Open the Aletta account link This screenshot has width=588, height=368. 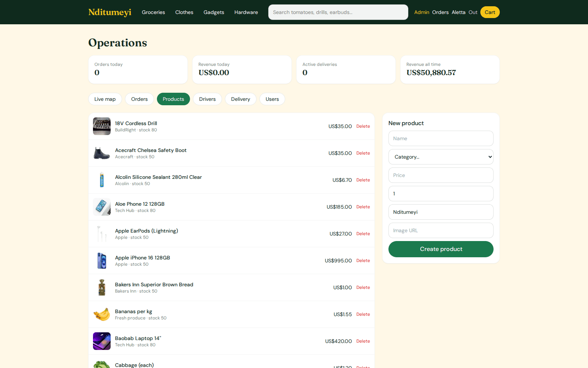coord(458,12)
